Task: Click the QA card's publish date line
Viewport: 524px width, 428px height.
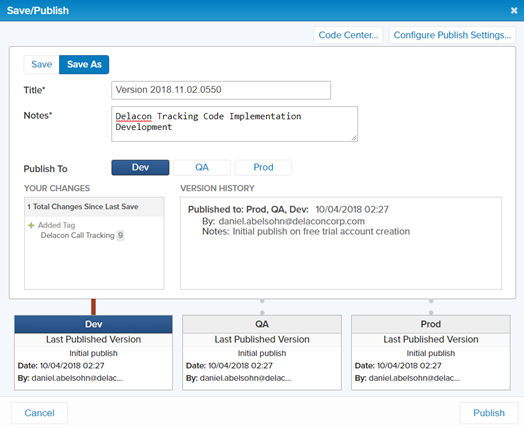Action: pyautogui.click(x=229, y=366)
